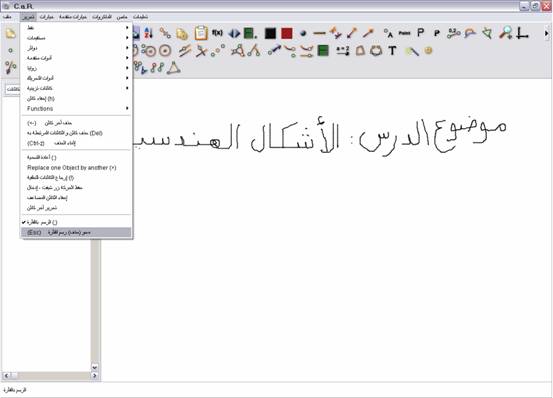Image resolution: width=553 pixels, height=398 pixels.
Task: Click the A-Z sort icon
Action: tap(148, 33)
